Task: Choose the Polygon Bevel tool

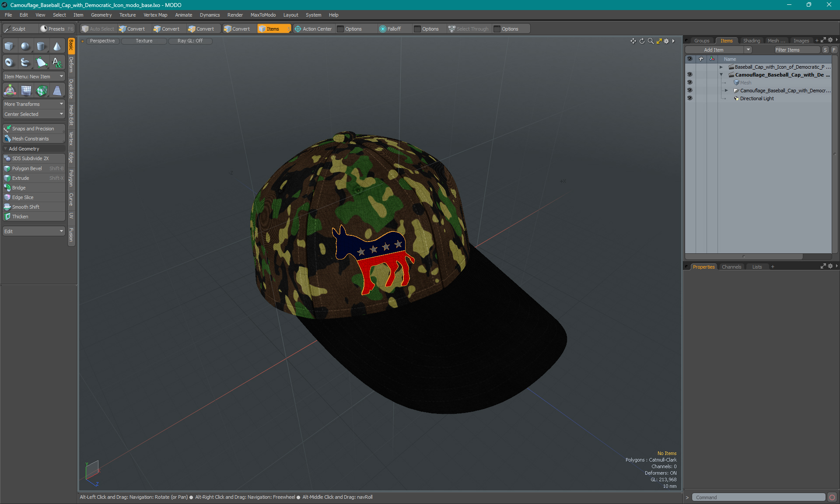Action: pyautogui.click(x=34, y=168)
